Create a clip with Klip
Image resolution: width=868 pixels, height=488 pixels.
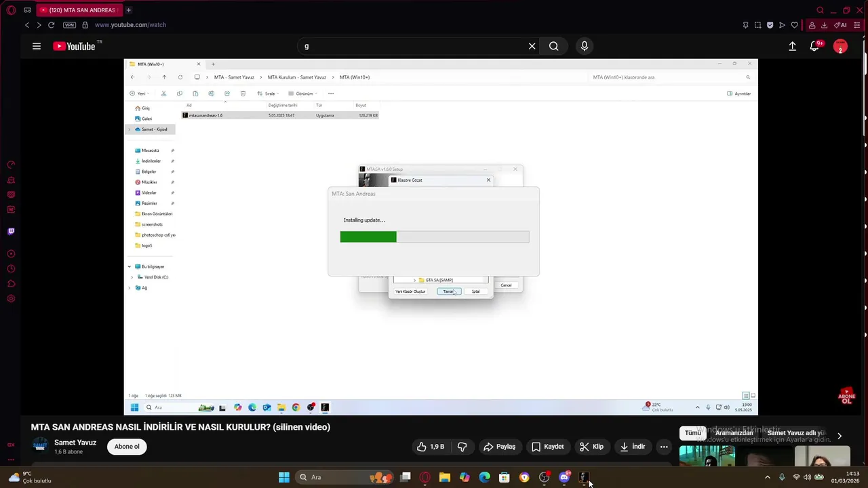click(x=591, y=447)
